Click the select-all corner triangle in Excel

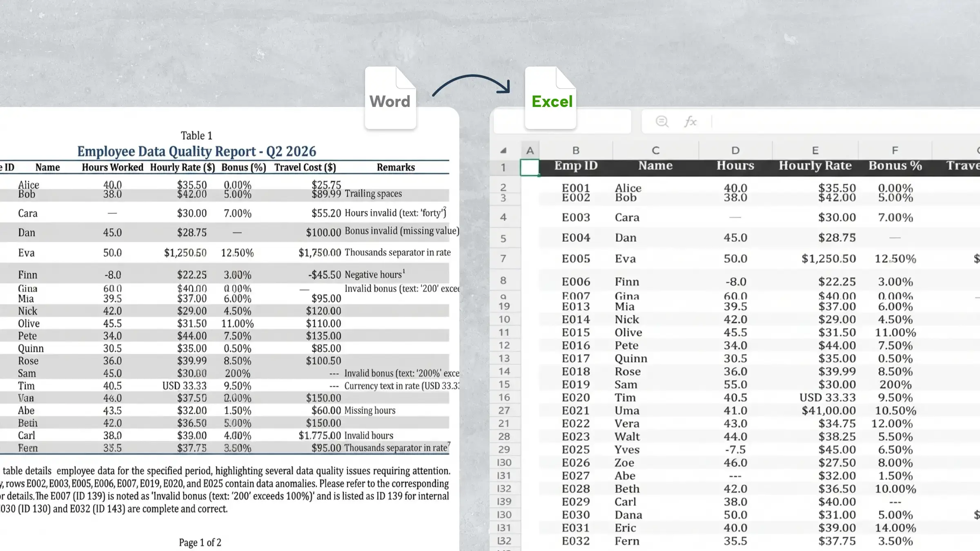coord(503,151)
